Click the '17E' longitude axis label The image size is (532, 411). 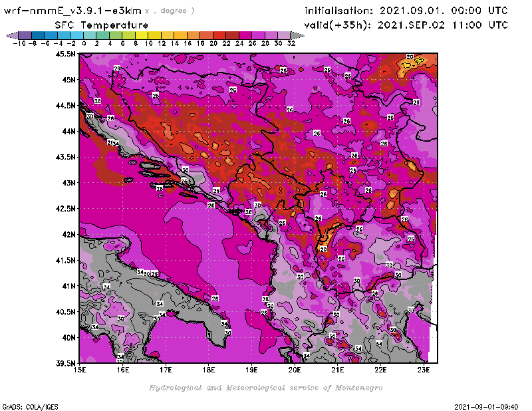(x=166, y=370)
